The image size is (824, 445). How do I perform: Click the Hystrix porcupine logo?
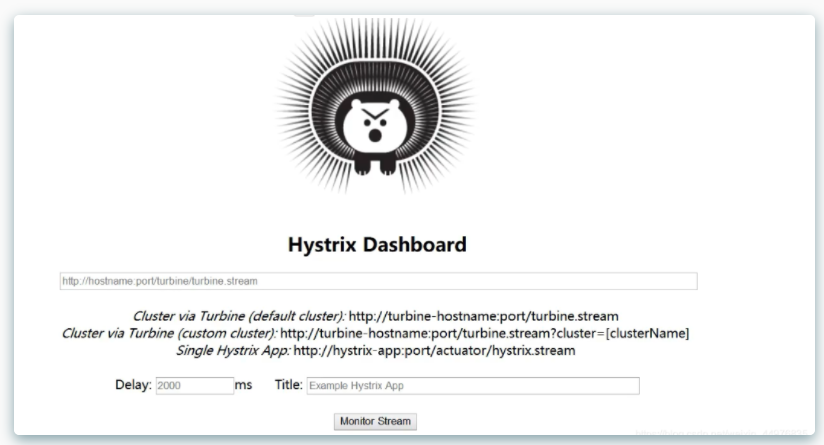click(375, 107)
